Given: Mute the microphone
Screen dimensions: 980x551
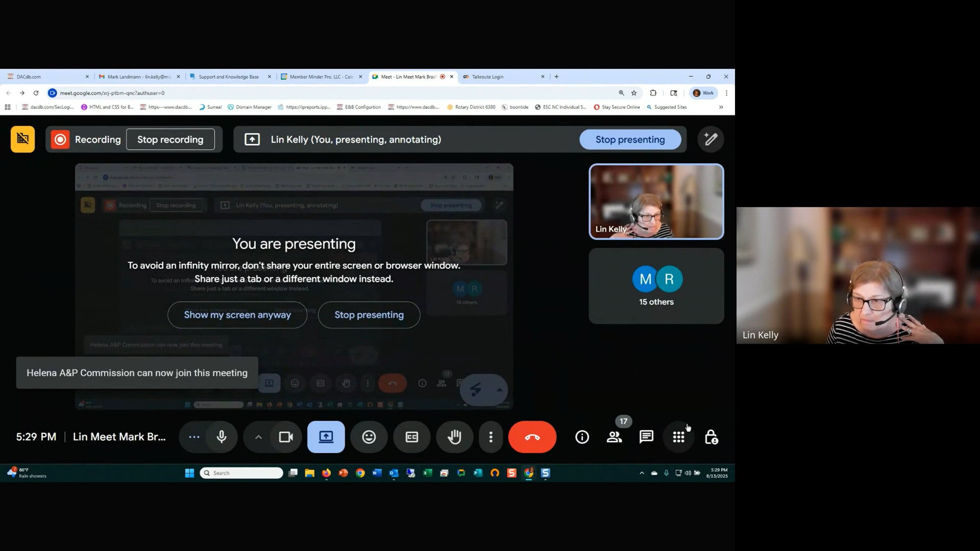Looking at the screenshot, I should click(222, 437).
